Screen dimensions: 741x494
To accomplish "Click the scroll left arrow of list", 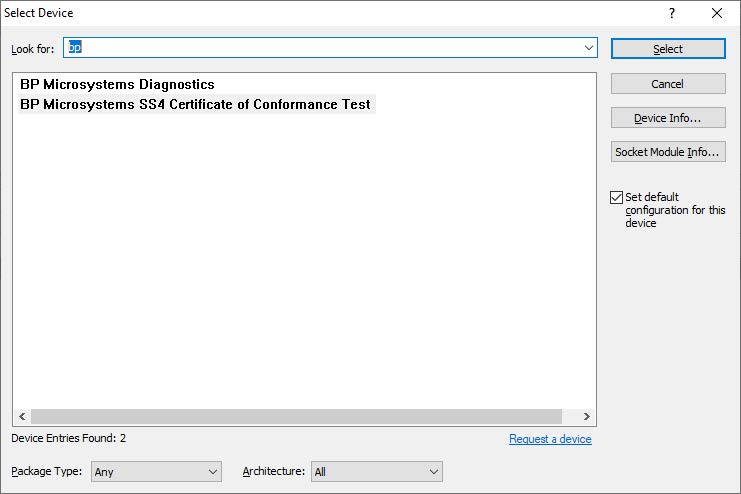I will click(x=22, y=416).
